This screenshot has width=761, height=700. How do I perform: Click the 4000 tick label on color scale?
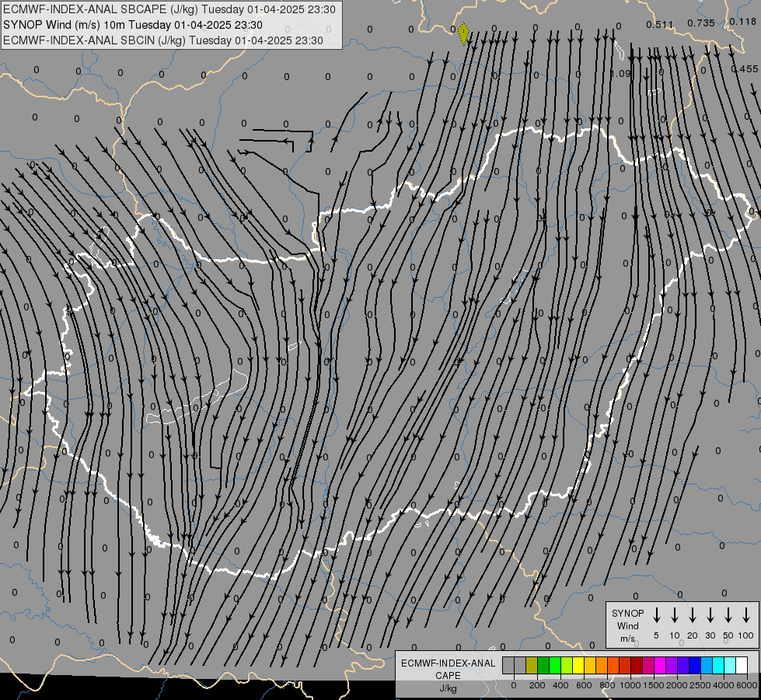pyautogui.click(x=724, y=685)
